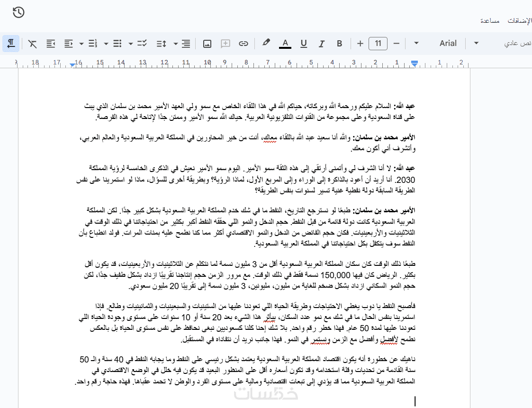This screenshot has width=532, height=408.
Task: Toggle underline formatting
Action: click(x=304, y=44)
